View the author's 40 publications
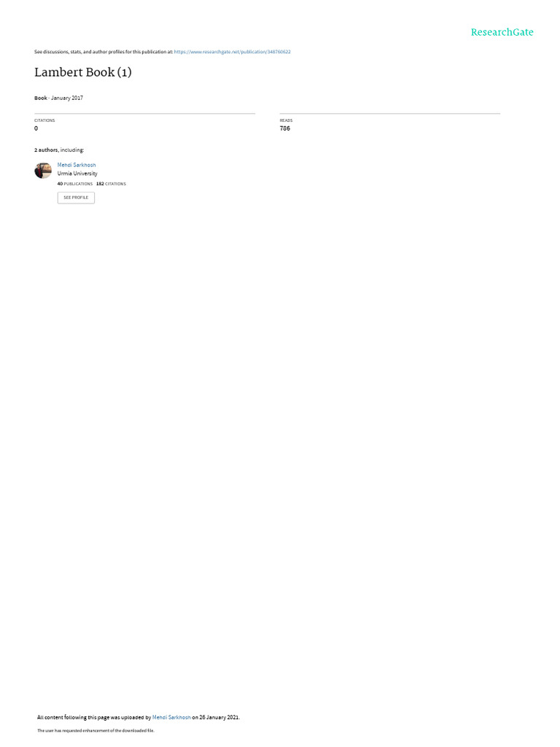Viewport: 560px width, 747px height. (75, 183)
